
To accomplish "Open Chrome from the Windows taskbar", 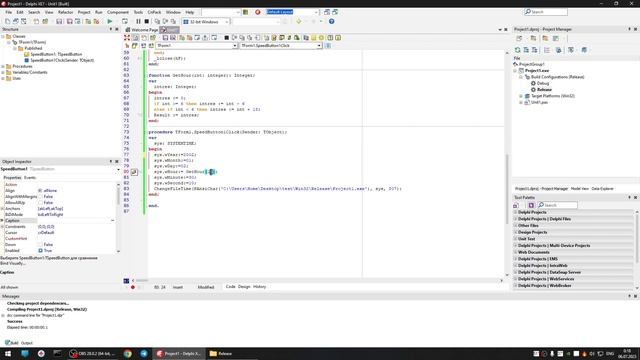I will pos(128,353).
